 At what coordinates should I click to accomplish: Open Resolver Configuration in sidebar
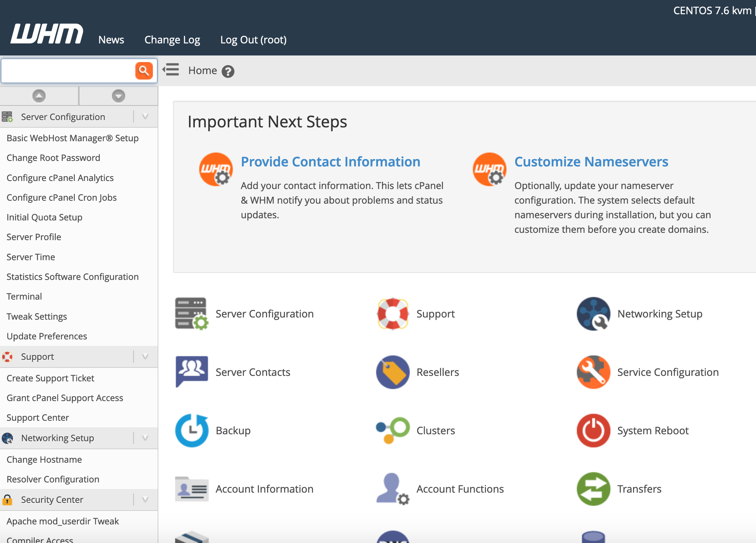pyautogui.click(x=53, y=479)
